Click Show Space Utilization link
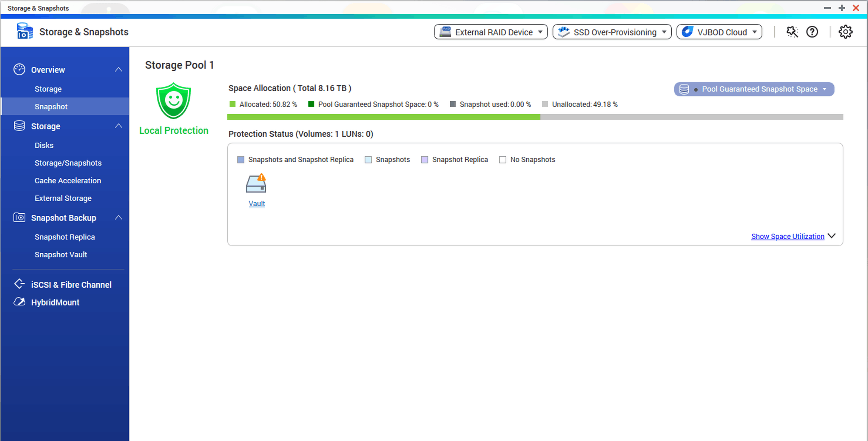 787,237
